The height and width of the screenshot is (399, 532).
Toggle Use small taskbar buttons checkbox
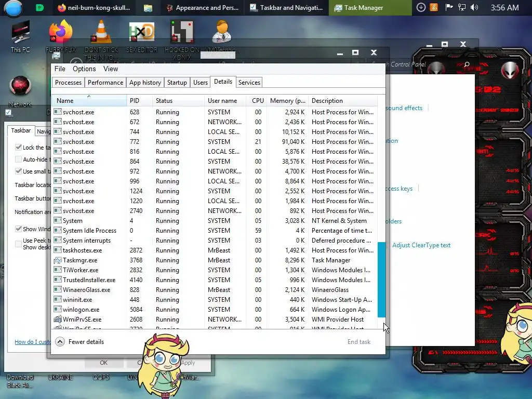tap(18, 171)
